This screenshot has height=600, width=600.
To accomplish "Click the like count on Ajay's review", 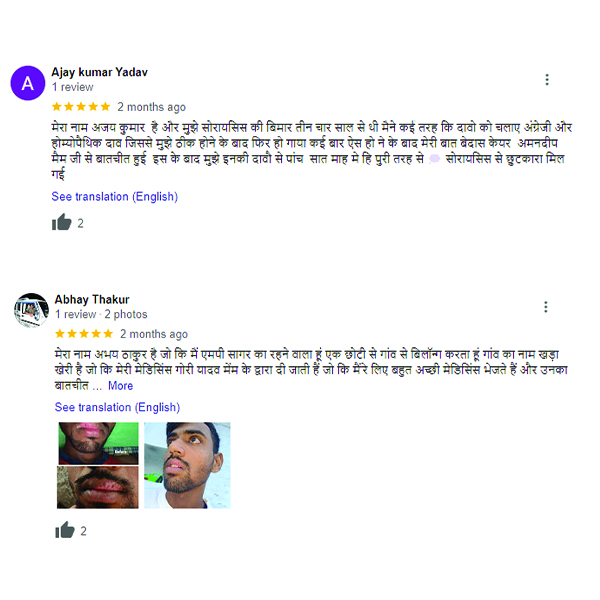I will click(x=80, y=223).
